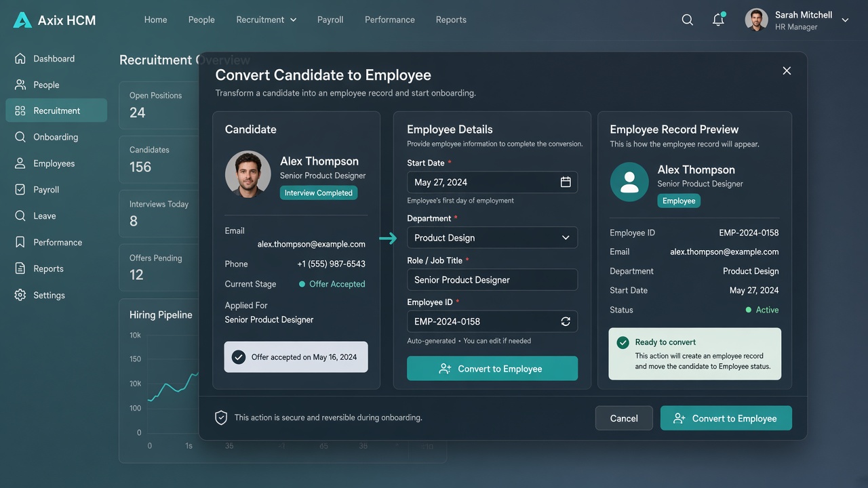
Task: Click the Onboarding sidebar icon
Action: point(20,137)
